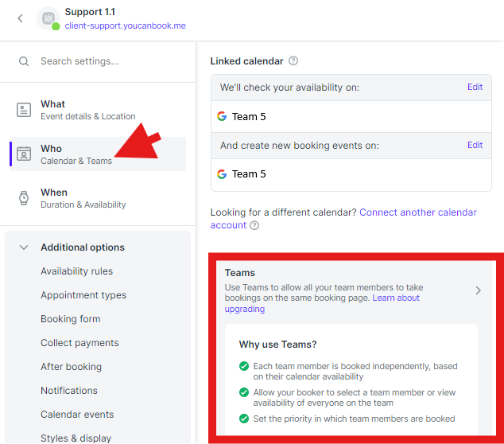Click the search magnifier icon
This screenshot has width=504, height=444.
24,61
